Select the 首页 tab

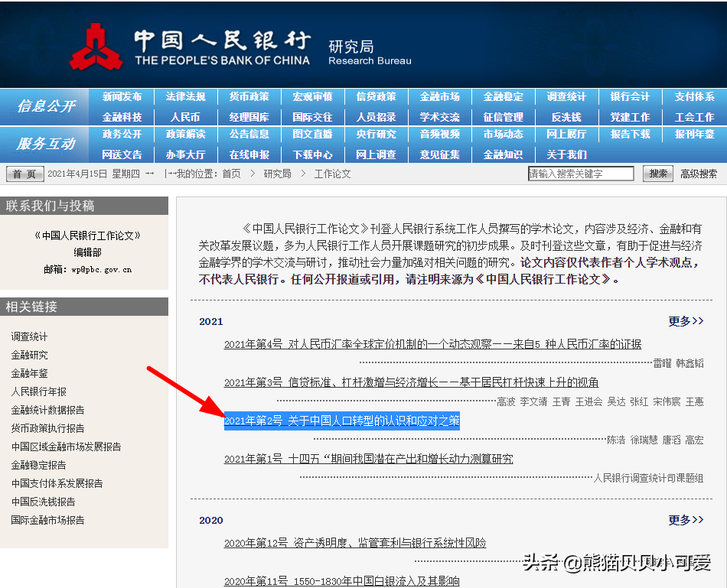coord(24,174)
